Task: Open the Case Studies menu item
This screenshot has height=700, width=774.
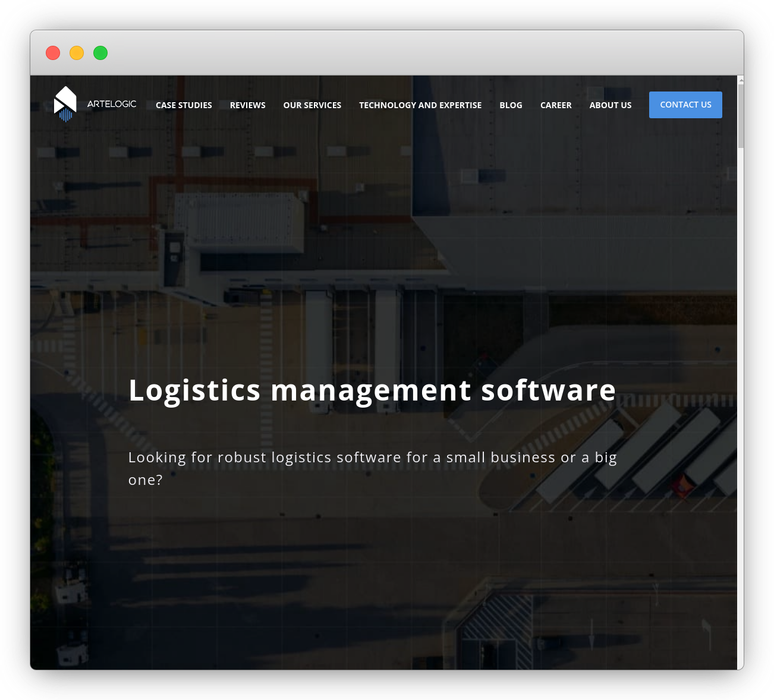Action: click(184, 105)
